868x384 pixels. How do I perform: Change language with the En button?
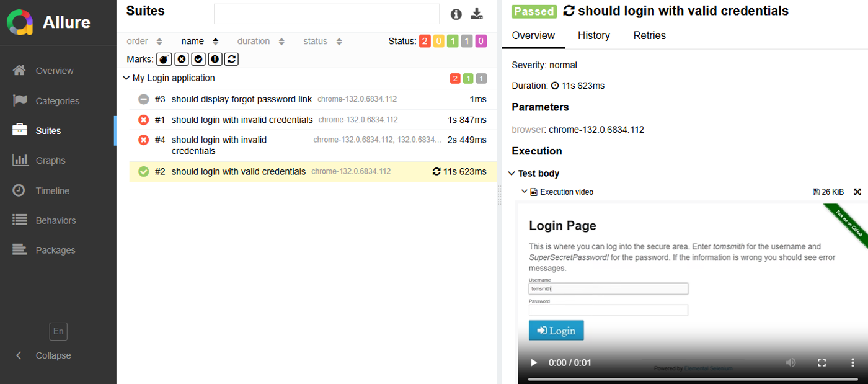click(x=58, y=331)
